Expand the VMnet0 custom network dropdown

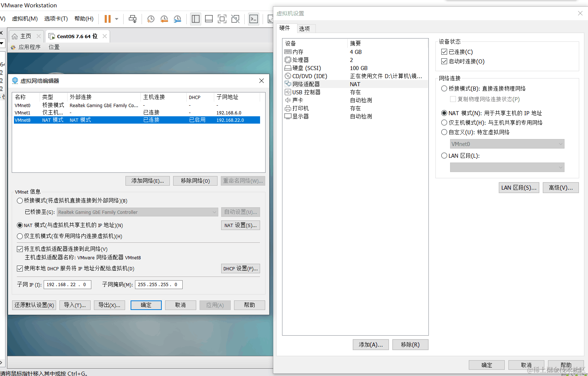[507, 144]
